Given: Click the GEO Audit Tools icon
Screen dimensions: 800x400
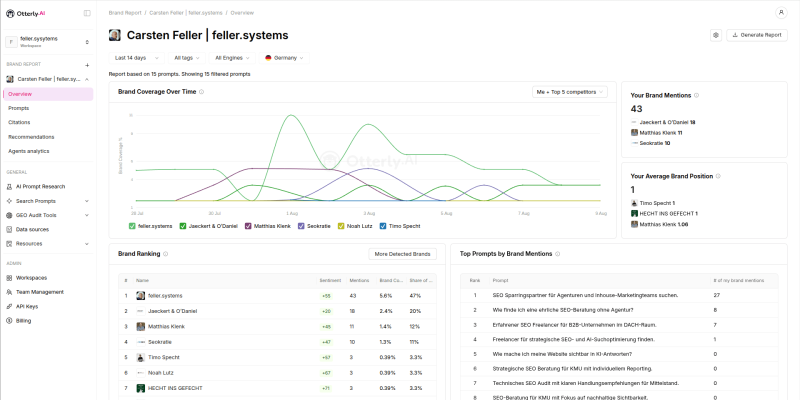Looking at the screenshot, I should tap(10, 215).
